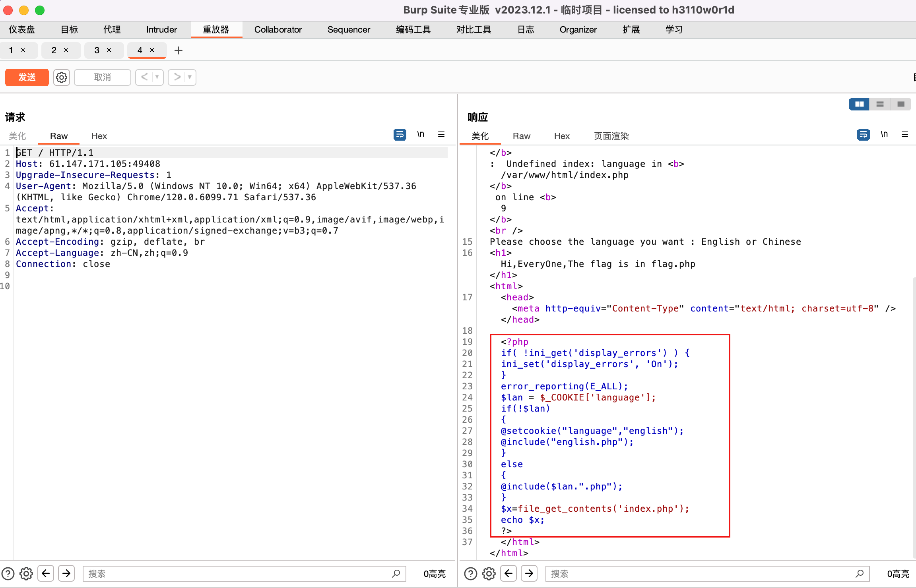Select response Raw view tab
This screenshot has width=916, height=588.
coord(522,136)
